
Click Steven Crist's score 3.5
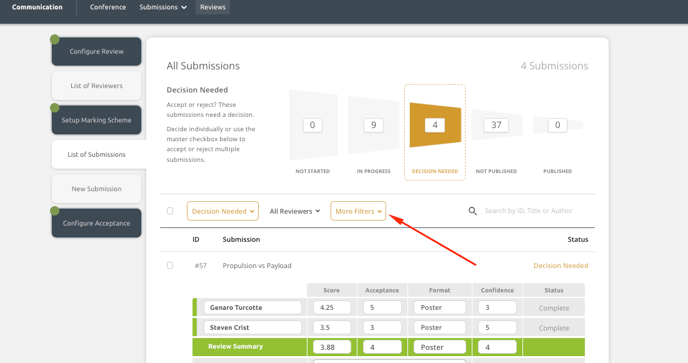[x=332, y=327]
